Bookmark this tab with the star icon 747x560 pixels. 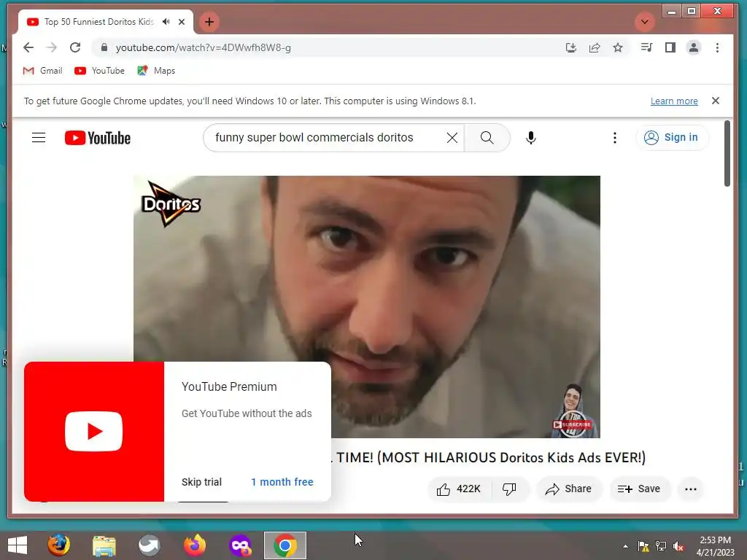click(618, 47)
